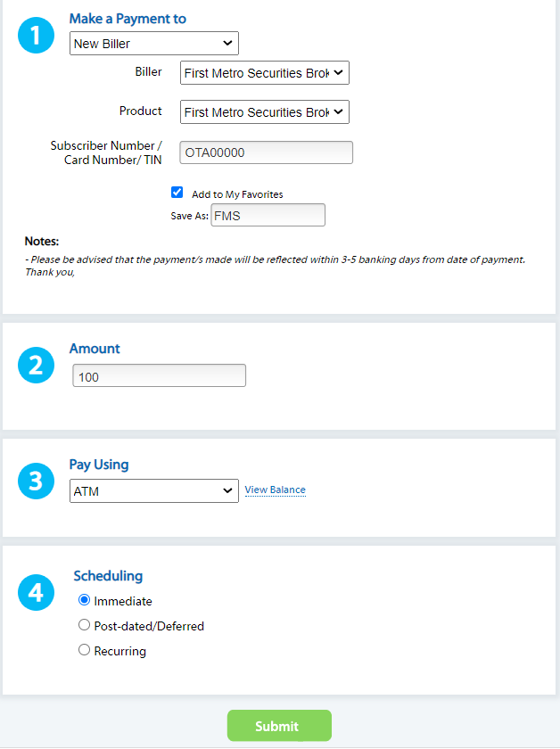Click the step 3 Pay Using icon
The width and height of the screenshot is (560, 749).
[36, 481]
